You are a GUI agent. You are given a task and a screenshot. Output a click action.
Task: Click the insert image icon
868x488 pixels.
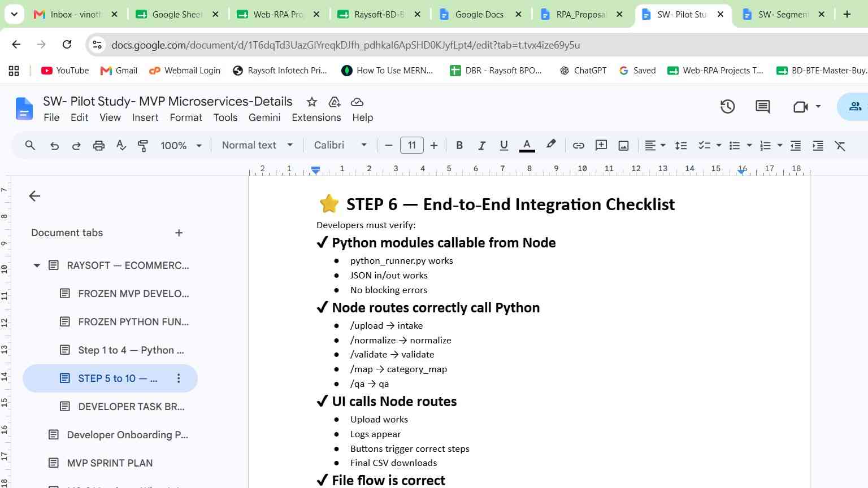623,146
